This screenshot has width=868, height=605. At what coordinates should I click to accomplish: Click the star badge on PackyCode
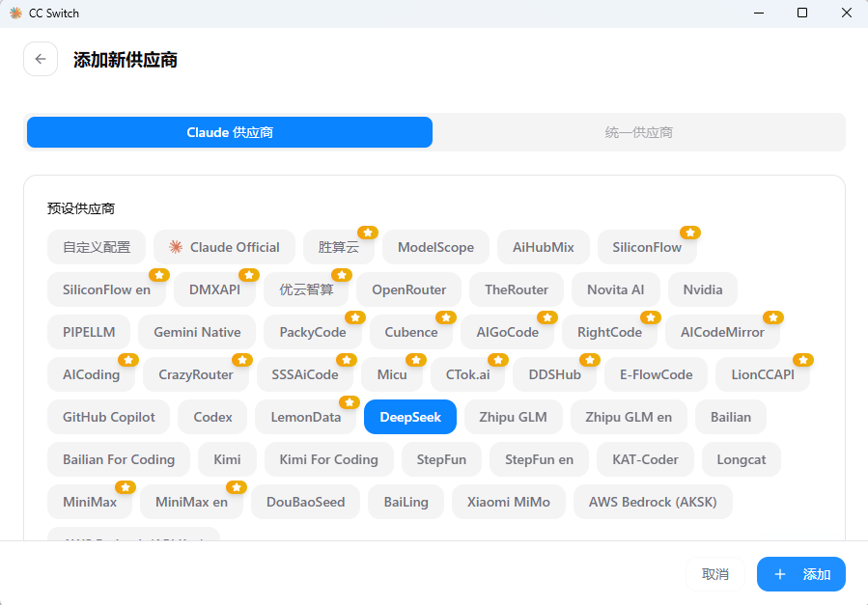(355, 317)
